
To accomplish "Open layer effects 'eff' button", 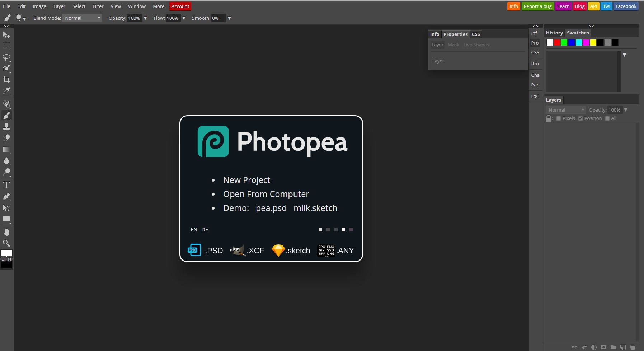I will pyautogui.click(x=584, y=347).
